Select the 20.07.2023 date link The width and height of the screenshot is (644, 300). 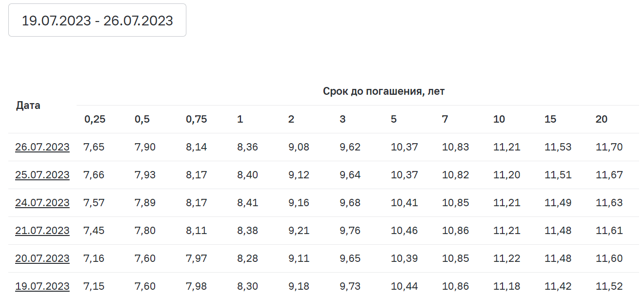coord(42,258)
